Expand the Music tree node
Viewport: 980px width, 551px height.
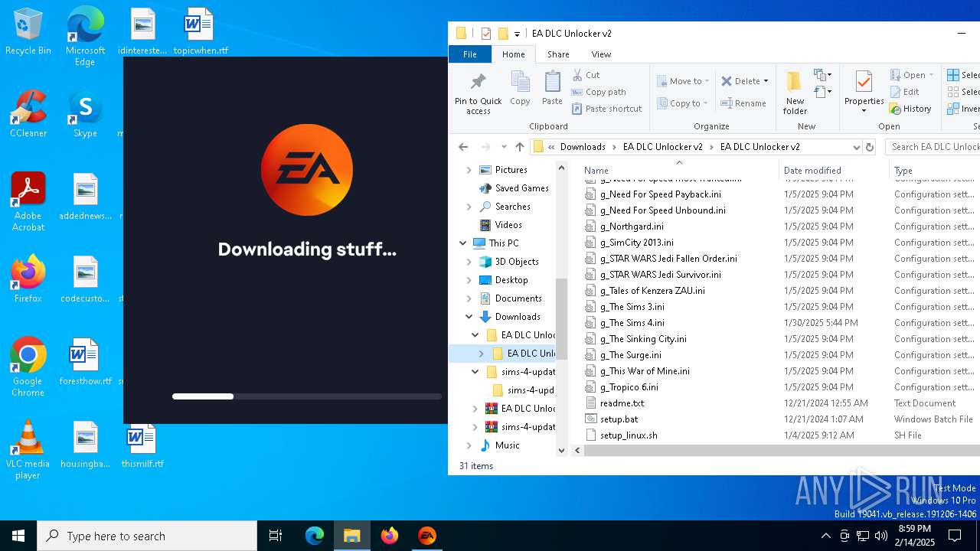[x=469, y=445]
